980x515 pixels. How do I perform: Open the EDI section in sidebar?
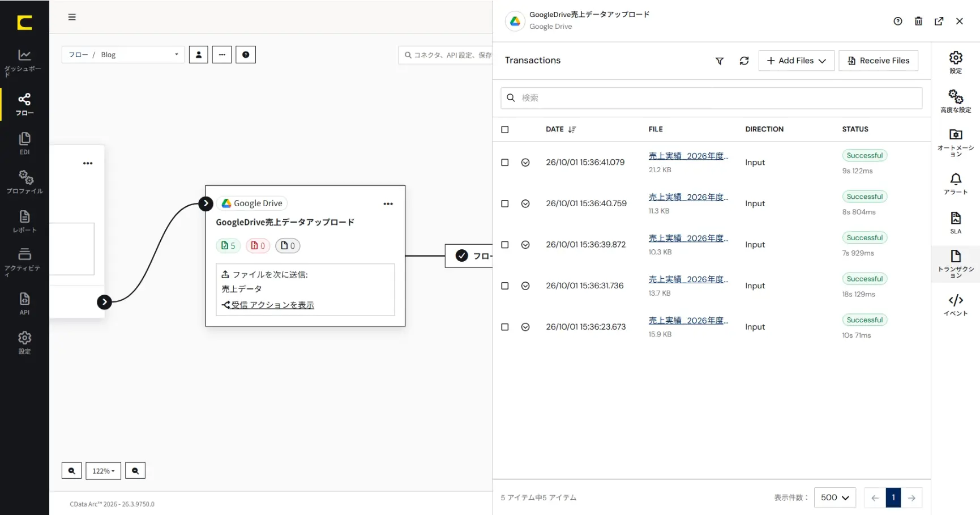point(24,143)
